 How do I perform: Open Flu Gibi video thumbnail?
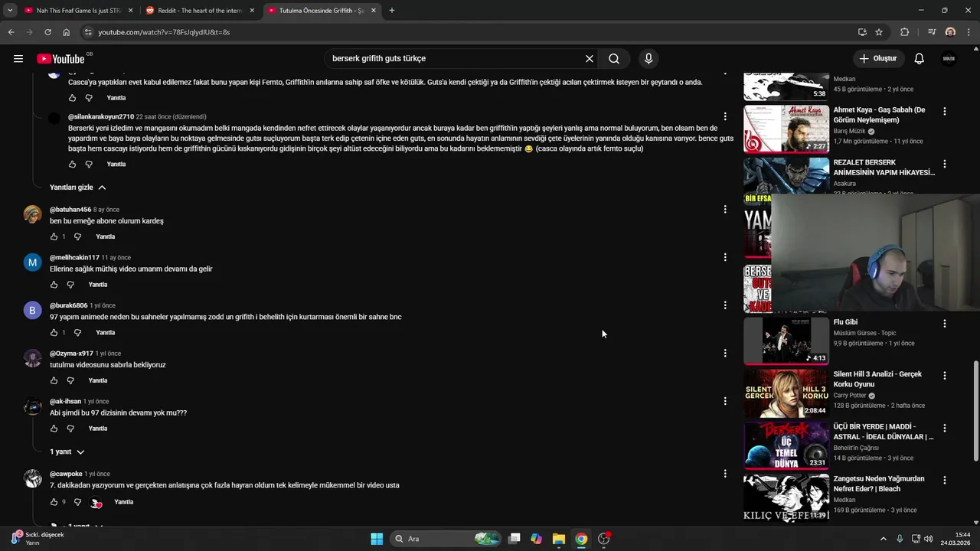[786, 341]
